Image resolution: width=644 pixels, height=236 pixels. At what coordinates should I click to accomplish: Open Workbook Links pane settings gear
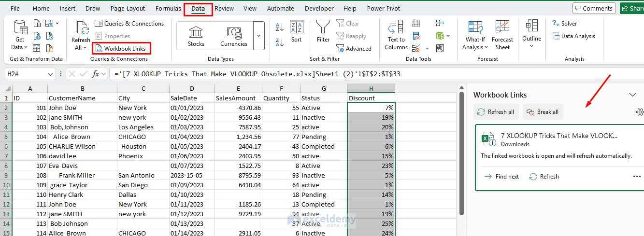(640, 111)
